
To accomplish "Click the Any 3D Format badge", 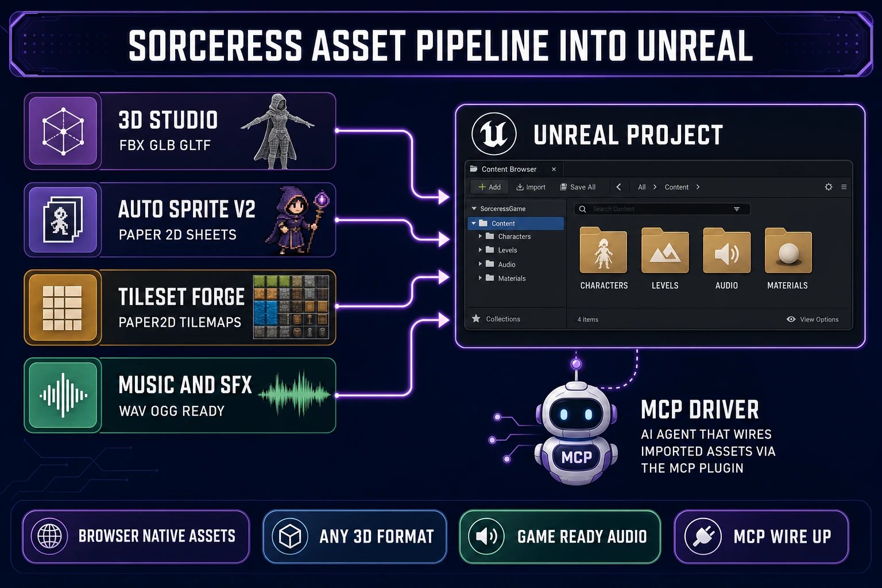I will tap(355, 536).
